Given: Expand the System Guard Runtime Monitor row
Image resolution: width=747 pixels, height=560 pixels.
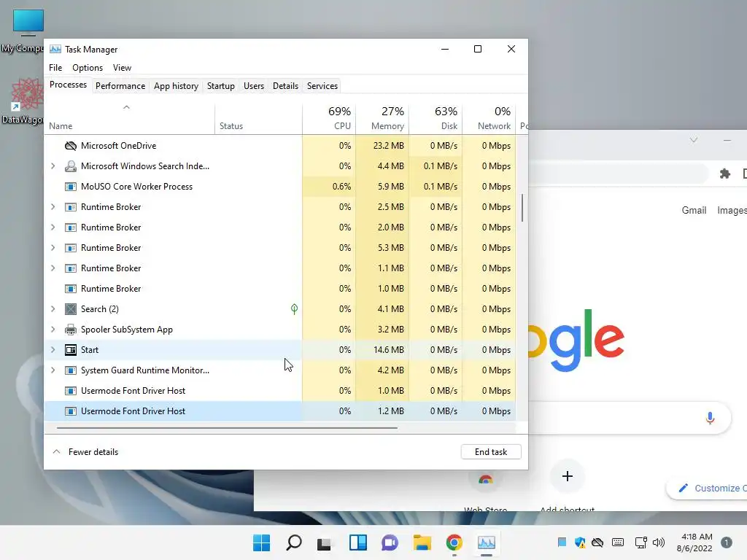Looking at the screenshot, I should coord(53,370).
